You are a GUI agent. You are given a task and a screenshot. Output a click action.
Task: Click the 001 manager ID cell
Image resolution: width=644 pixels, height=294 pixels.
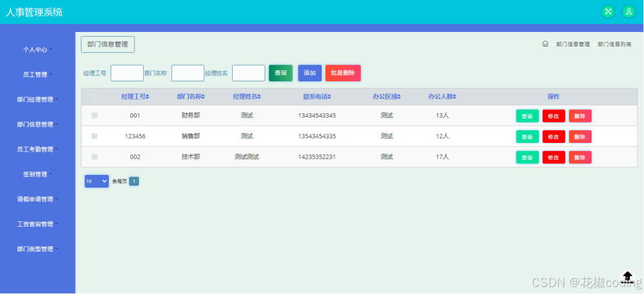pyautogui.click(x=135, y=116)
